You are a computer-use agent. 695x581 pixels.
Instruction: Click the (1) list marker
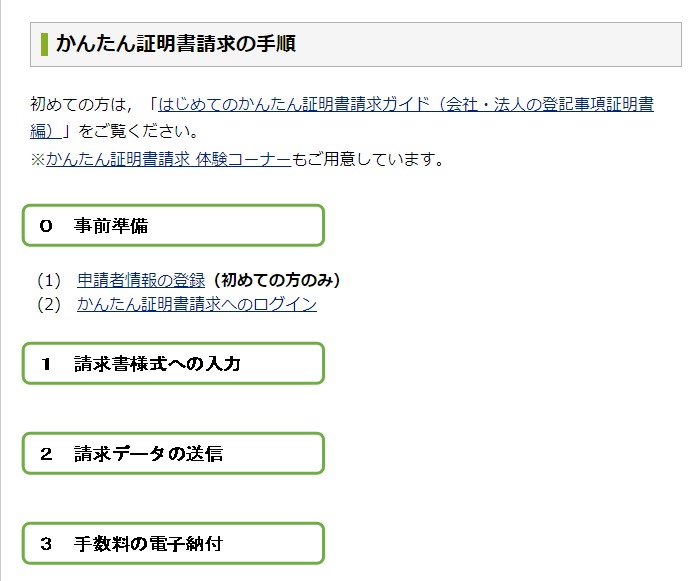click(x=49, y=280)
